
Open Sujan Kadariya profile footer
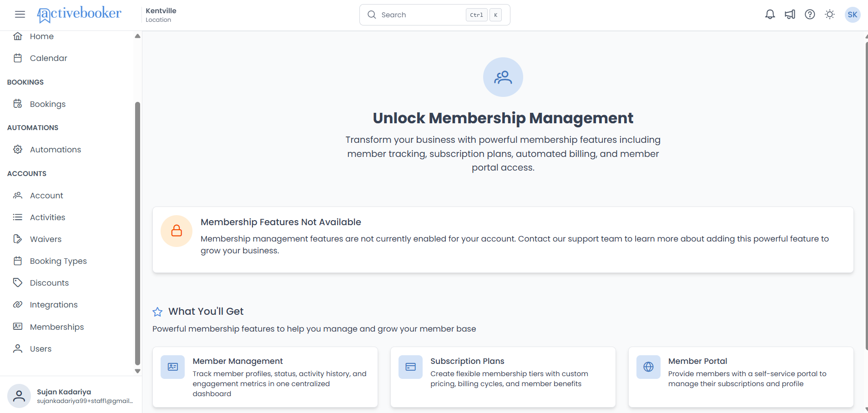[71, 396]
